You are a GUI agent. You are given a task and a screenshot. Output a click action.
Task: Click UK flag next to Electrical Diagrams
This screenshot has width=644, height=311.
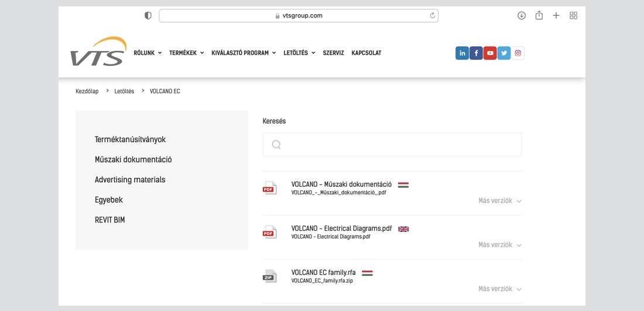pyautogui.click(x=403, y=229)
